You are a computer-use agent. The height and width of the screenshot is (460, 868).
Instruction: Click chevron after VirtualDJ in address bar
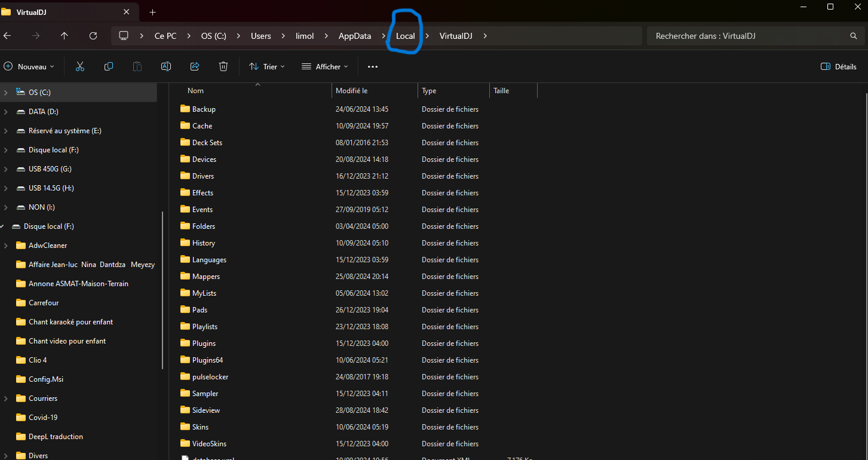(x=485, y=36)
